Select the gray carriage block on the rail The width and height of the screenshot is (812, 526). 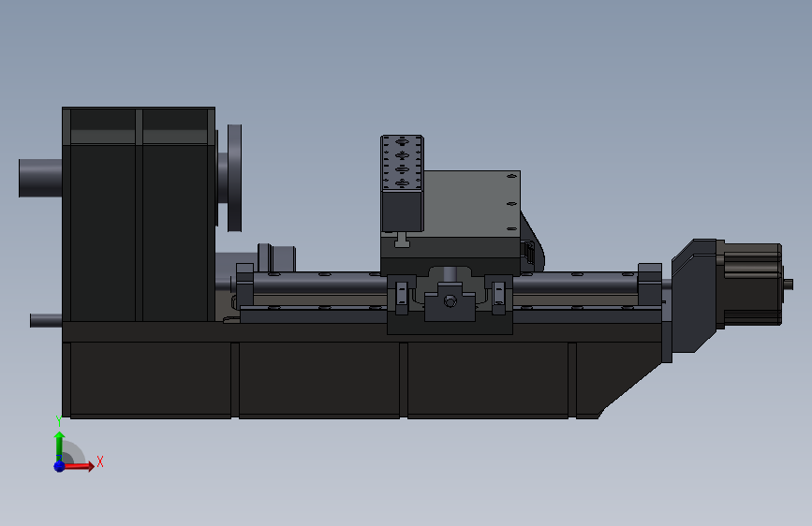point(471,204)
